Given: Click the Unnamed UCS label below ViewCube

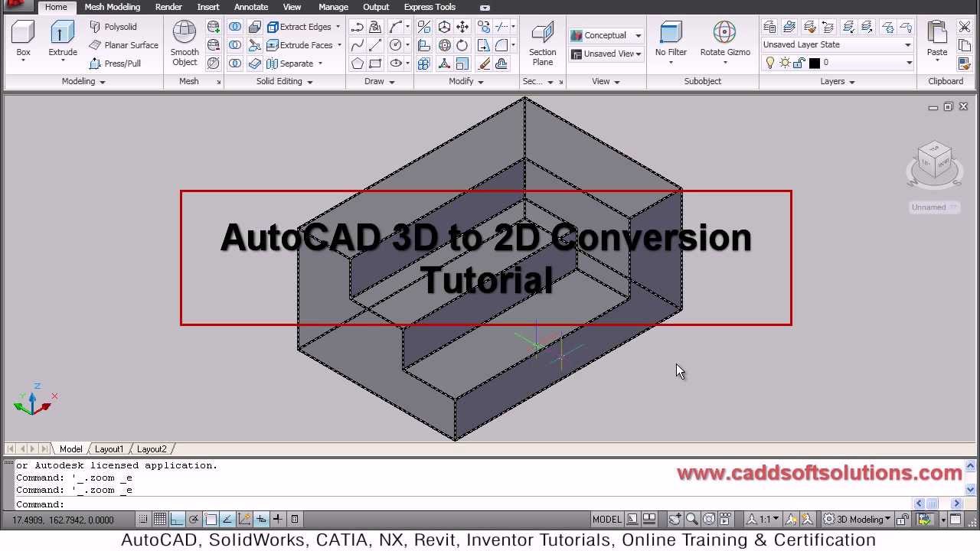Looking at the screenshot, I should coord(934,207).
